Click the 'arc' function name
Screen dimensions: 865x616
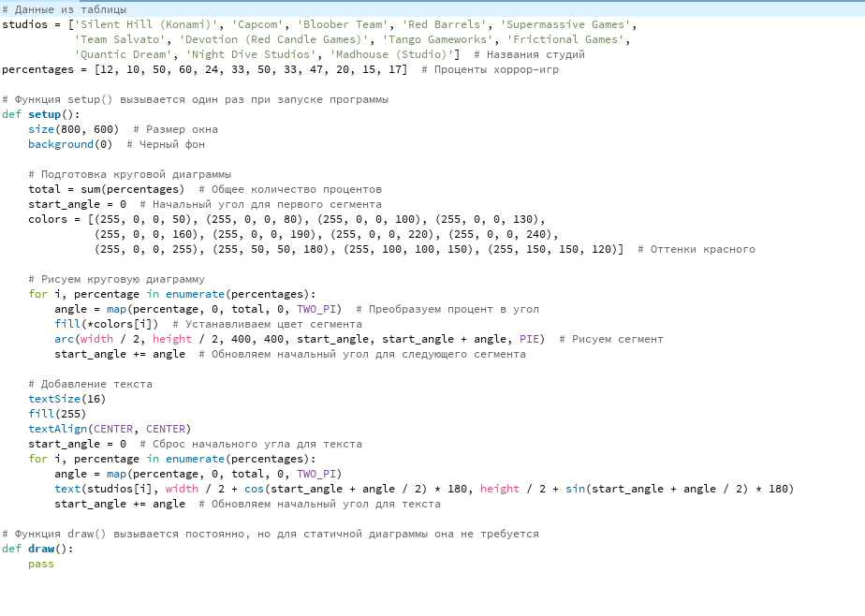[x=64, y=339]
